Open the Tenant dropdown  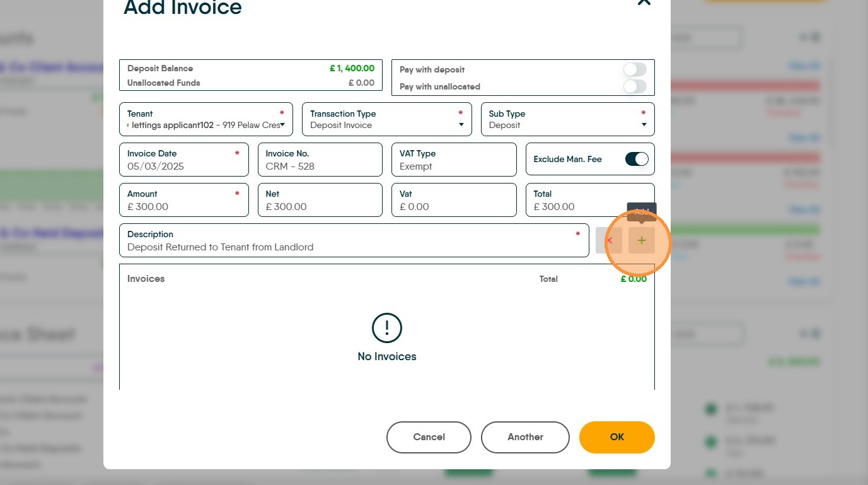[206, 119]
